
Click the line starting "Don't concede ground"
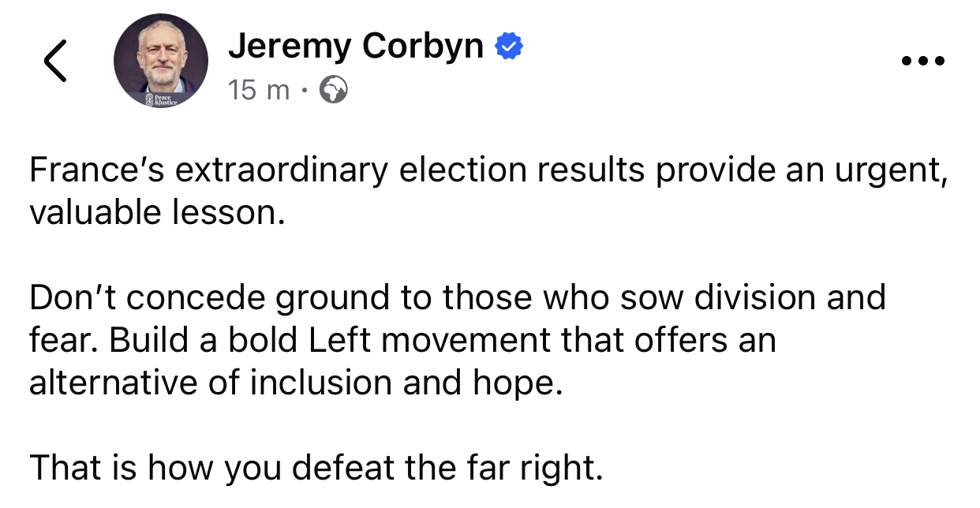pyautogui.click(x=458, y=298)
